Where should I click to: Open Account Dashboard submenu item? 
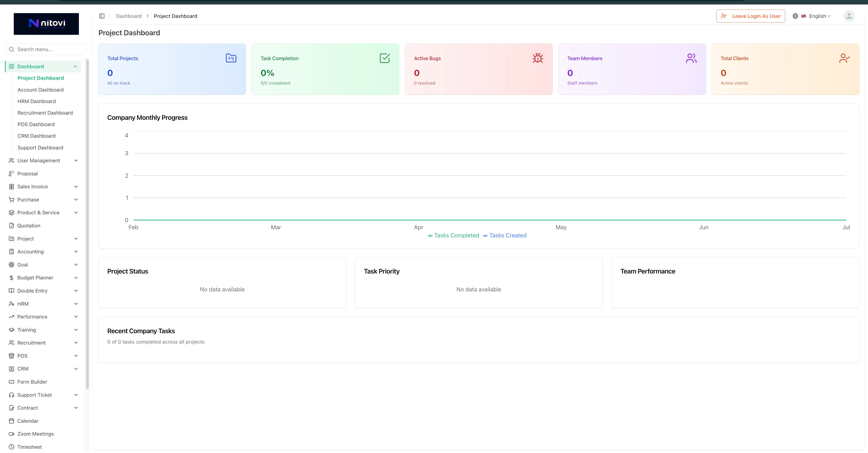coord(40,90)
